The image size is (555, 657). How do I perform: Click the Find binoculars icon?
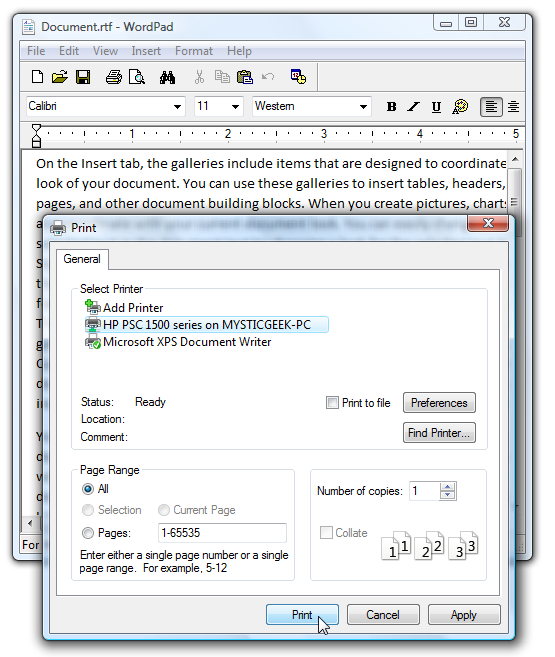pos(167,78)
